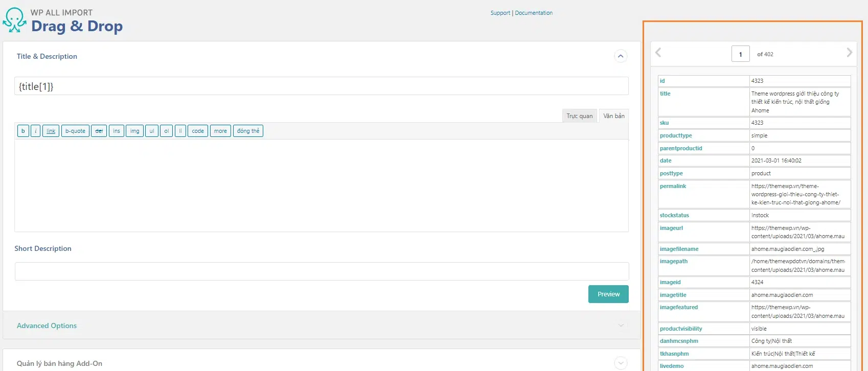Screen dimensions: 868x371
Task: Select the 'imagefilename' field name
Action: [x=679, y=249]
